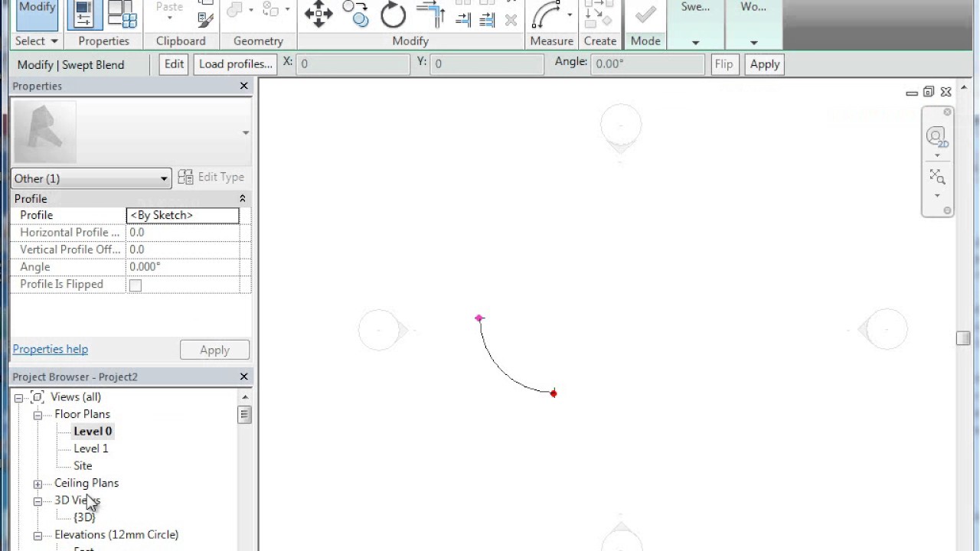Click the Edit button in options bar
The height and width of the screenshot is (551, 980).
coord(174,64)
